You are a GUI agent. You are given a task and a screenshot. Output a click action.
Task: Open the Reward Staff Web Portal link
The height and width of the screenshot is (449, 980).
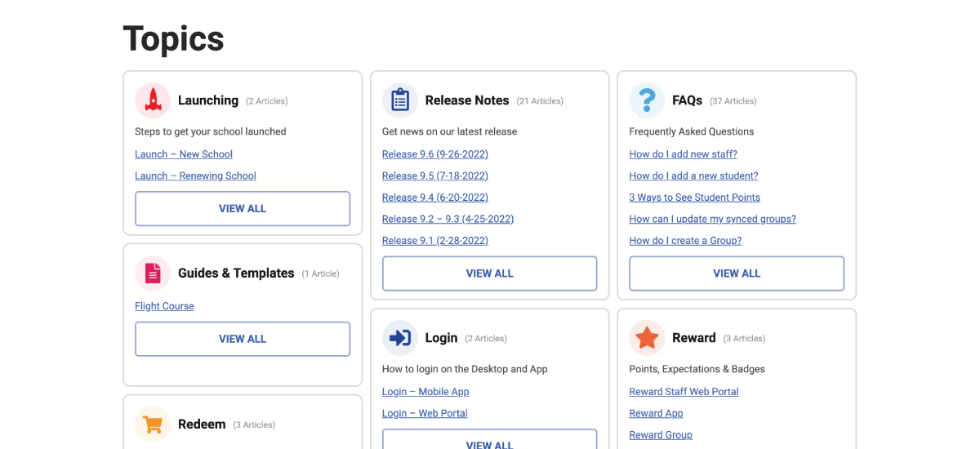(x=684, y=392)
